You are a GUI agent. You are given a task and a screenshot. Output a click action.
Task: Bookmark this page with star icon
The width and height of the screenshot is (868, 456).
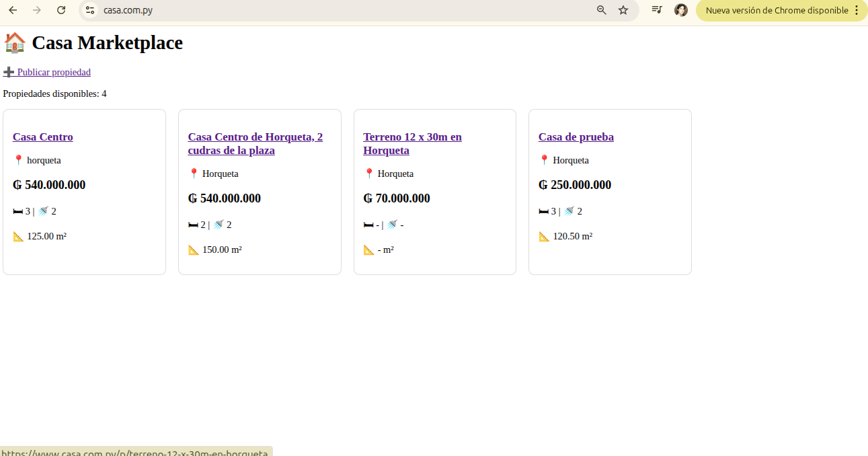coord(623,10)
